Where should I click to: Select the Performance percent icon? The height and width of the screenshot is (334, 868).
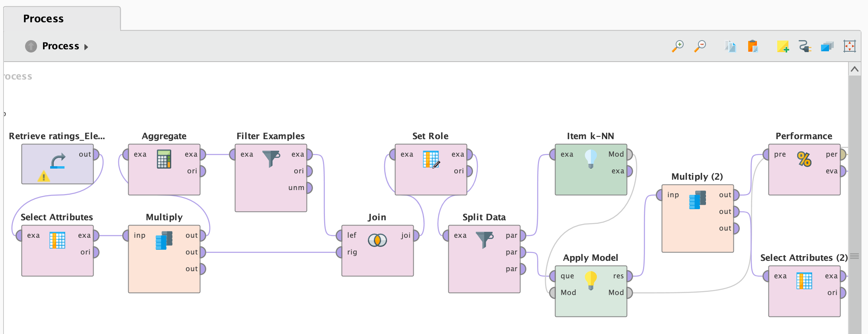coord(804,159)
